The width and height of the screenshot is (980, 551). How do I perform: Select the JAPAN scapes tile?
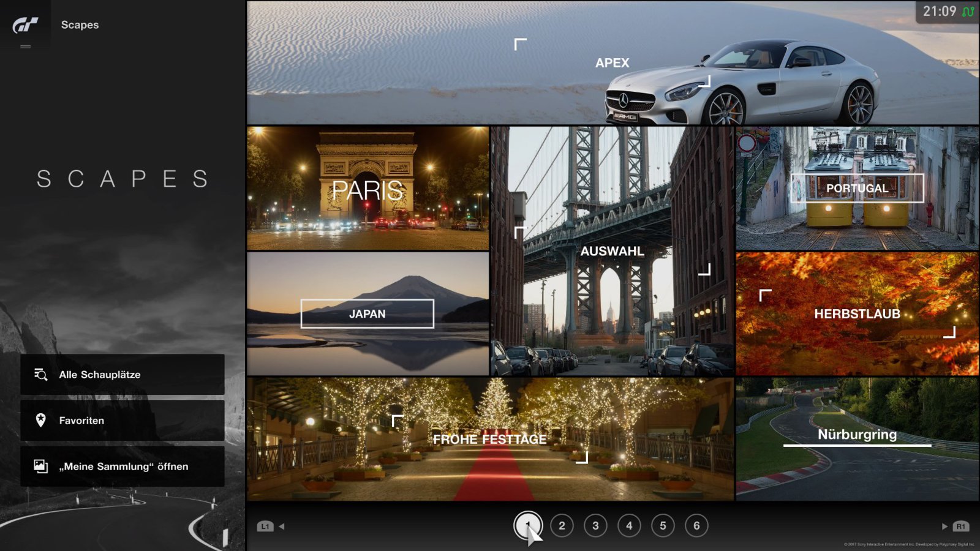367,313
